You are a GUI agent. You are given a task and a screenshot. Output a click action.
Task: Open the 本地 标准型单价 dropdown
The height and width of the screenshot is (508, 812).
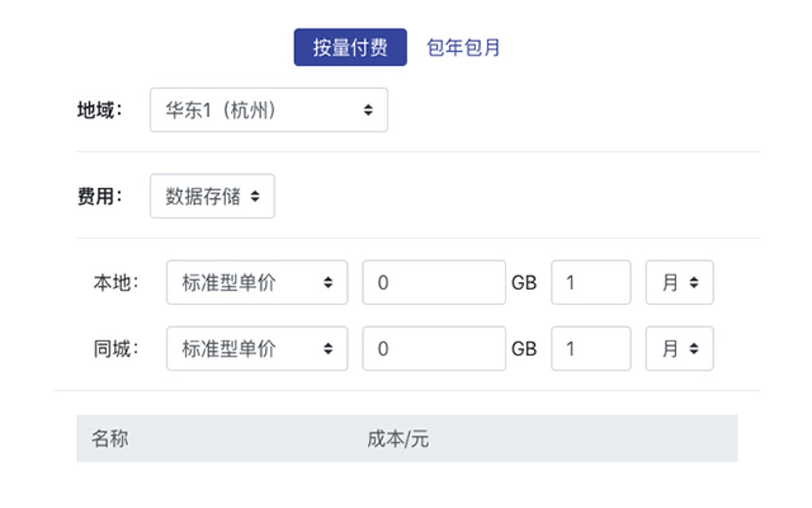(x=255, y=282)
